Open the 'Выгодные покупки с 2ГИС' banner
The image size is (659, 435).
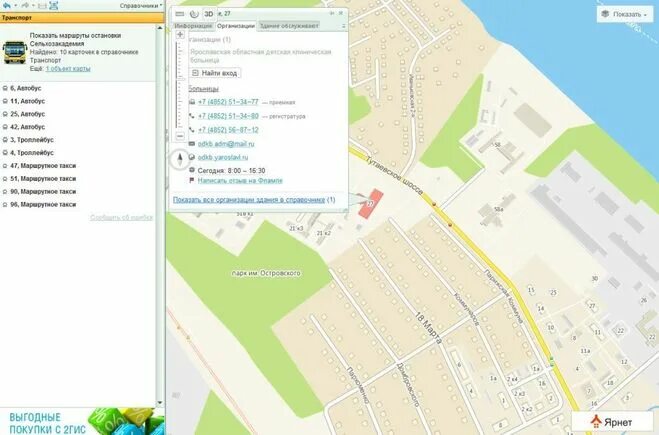[x=82, y=421]
